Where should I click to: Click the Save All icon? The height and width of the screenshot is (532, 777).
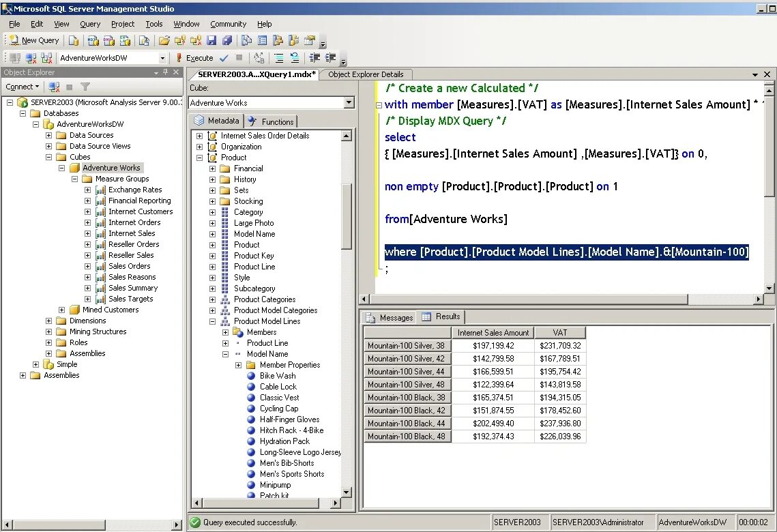(x=227, y=41)
